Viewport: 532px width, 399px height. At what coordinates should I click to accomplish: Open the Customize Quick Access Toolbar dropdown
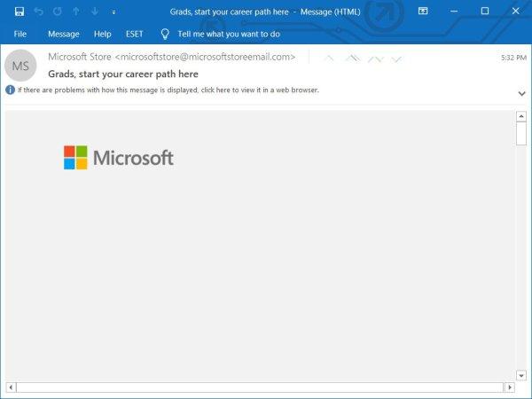[x=113, y=12]
